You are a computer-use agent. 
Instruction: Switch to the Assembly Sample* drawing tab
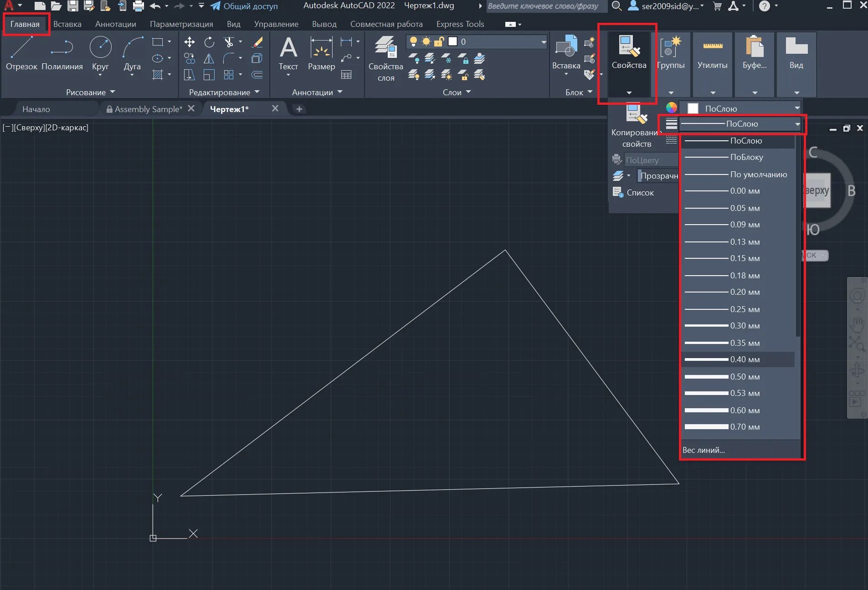coord(148,109)
